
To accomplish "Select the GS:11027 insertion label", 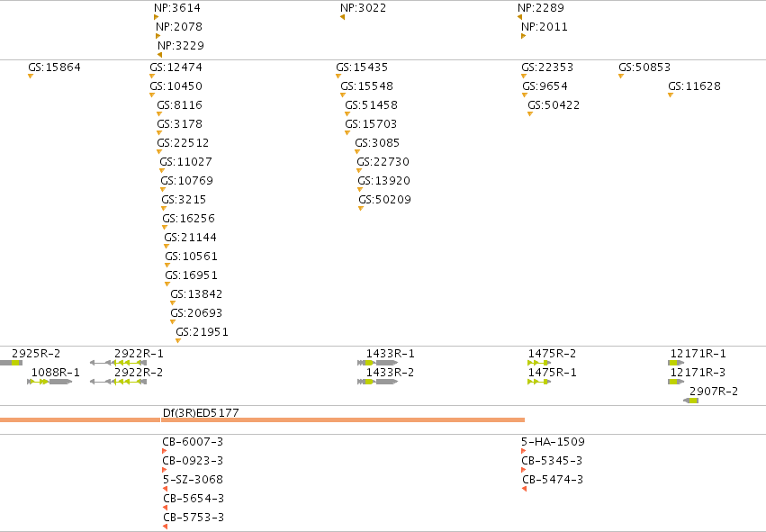I will (185, 162).
